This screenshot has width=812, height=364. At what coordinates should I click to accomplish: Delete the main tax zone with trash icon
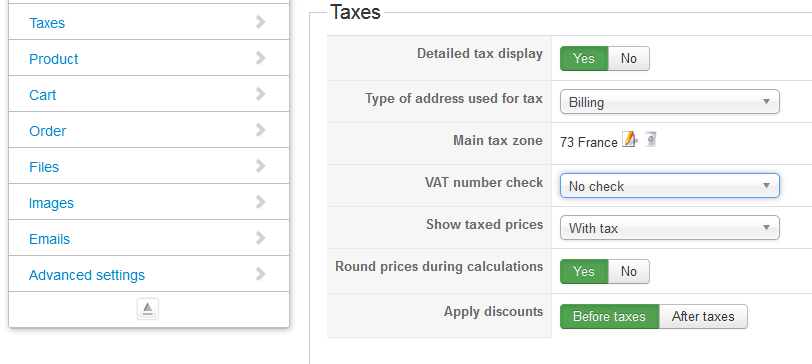click(x=650, y=139)
